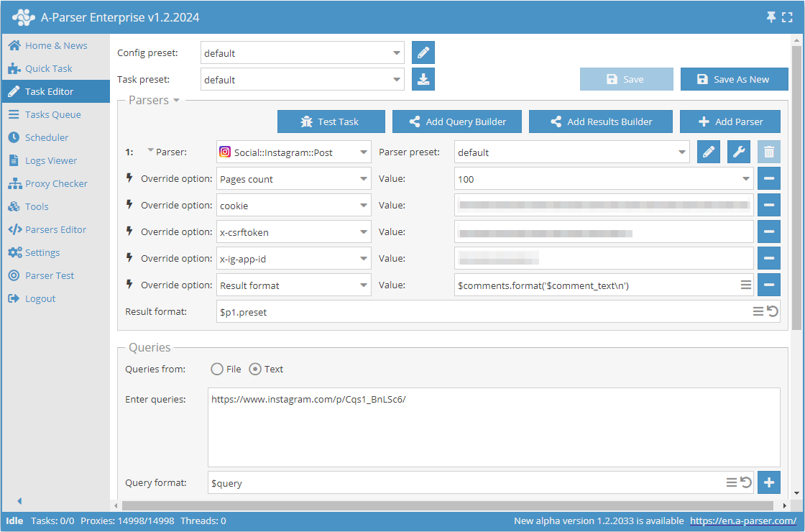Click the pencil icon next to Config preset

[423, 53]
